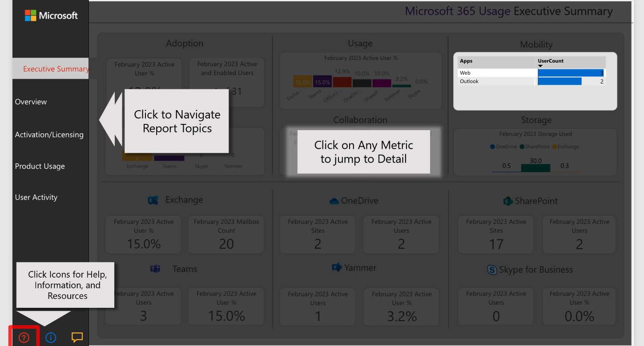The height and width of the screenshot is (346, 644).
Task: Click the Teams logo icon
Action: (x=155, y=269)
